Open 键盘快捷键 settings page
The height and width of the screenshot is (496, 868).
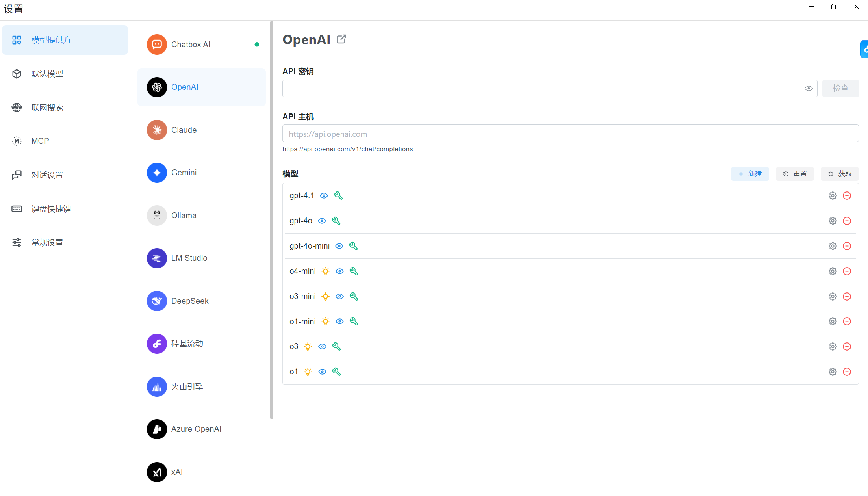[51, 209]
